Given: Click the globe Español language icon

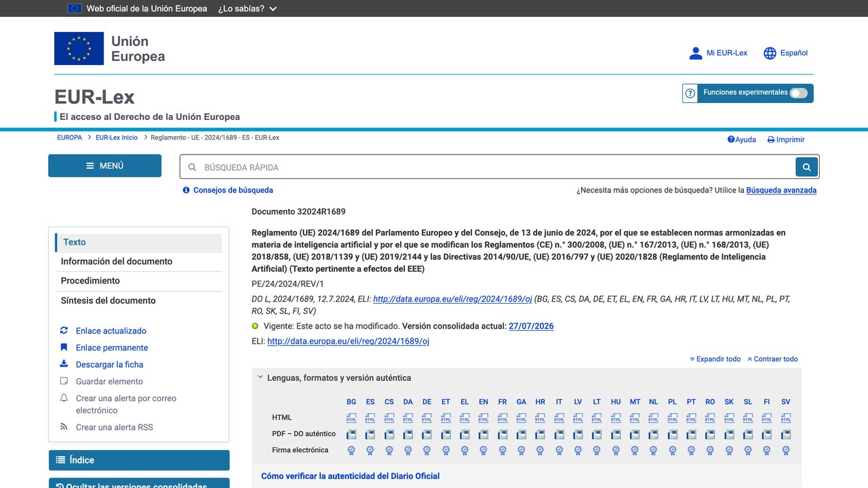Looking at the screenshot, I should coord(770,53).
